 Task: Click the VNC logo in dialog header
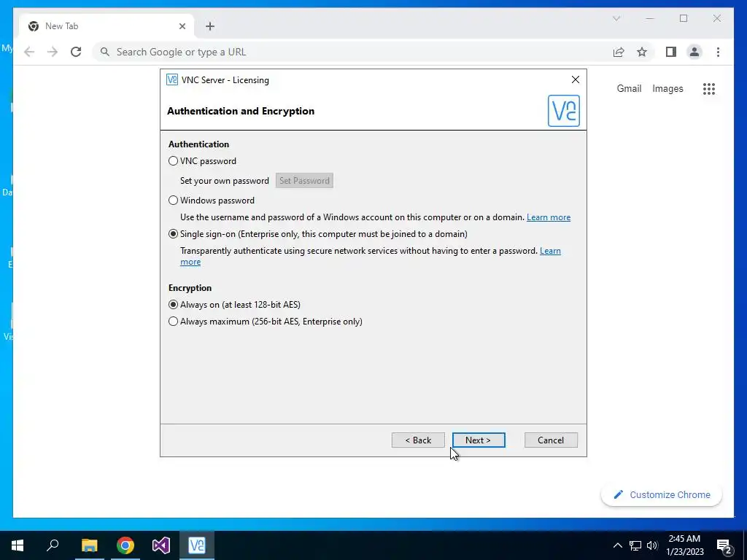tap(564, 111)
